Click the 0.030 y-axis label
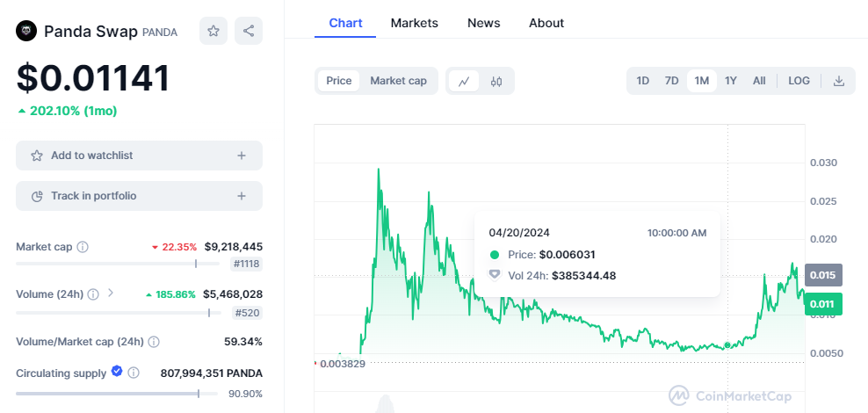This screenshot has width=868, height=413. (824, 163)
